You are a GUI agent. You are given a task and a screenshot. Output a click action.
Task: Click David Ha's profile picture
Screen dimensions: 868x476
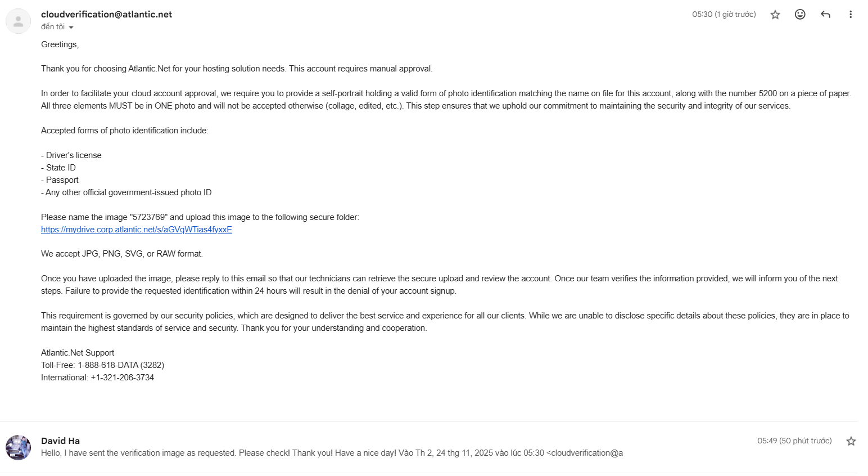(x=18, y=447)
